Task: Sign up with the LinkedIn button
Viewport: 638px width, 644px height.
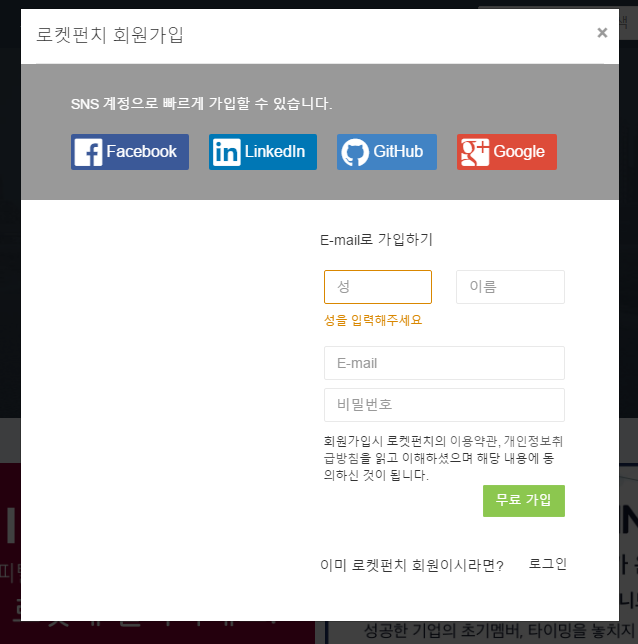Action: (263, 152)
